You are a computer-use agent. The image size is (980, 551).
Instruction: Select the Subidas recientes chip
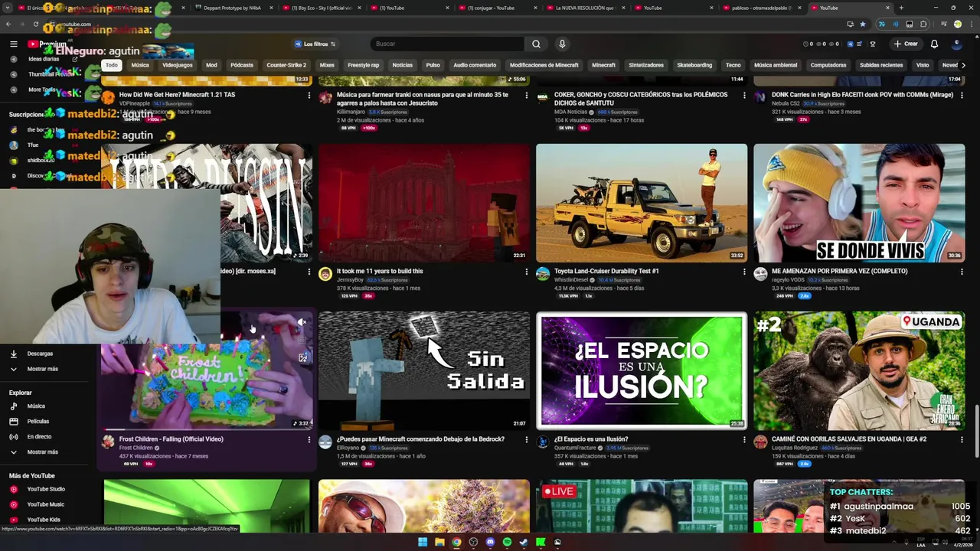[x=881, y=65]
